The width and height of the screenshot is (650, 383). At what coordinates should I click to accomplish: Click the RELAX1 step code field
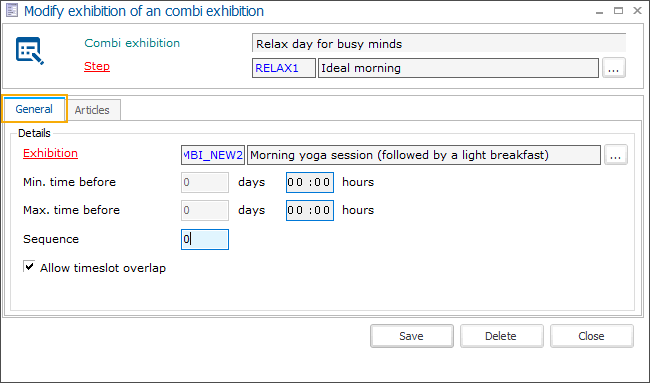click(x=284, y=68)
